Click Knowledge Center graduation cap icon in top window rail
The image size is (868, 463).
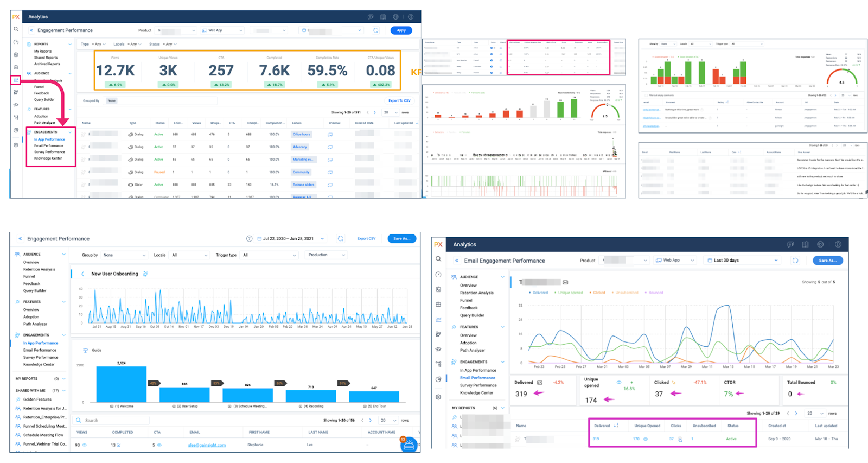click(16, 105)
